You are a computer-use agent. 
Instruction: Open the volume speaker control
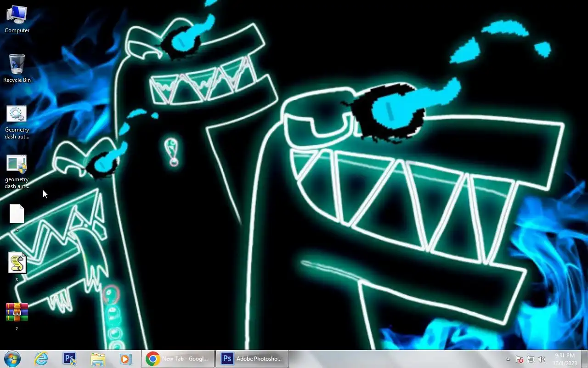coord(542,359)
